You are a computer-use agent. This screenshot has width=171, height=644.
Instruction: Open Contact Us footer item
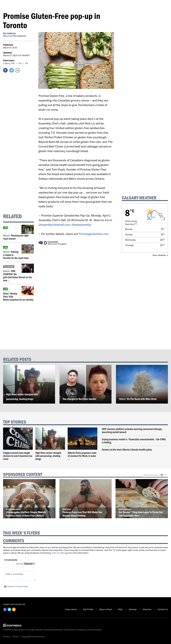pyautogui.click(x=163, y=609)
